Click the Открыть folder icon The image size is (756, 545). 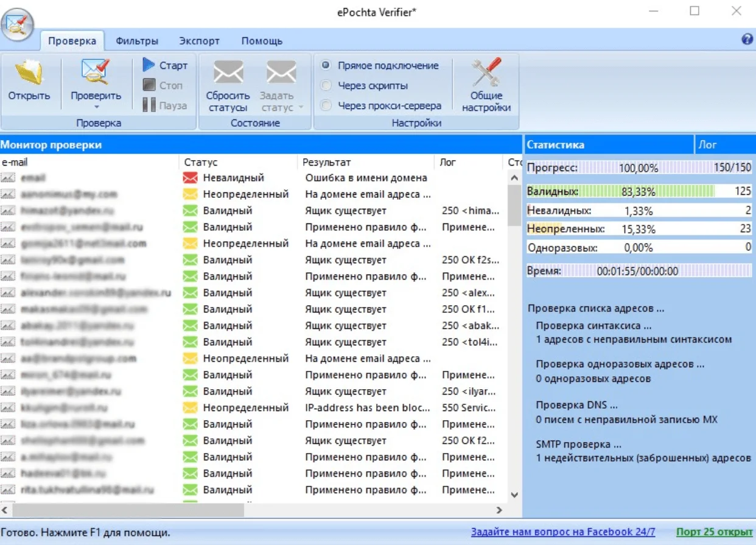pyautogui.click(x=29, y=73)
